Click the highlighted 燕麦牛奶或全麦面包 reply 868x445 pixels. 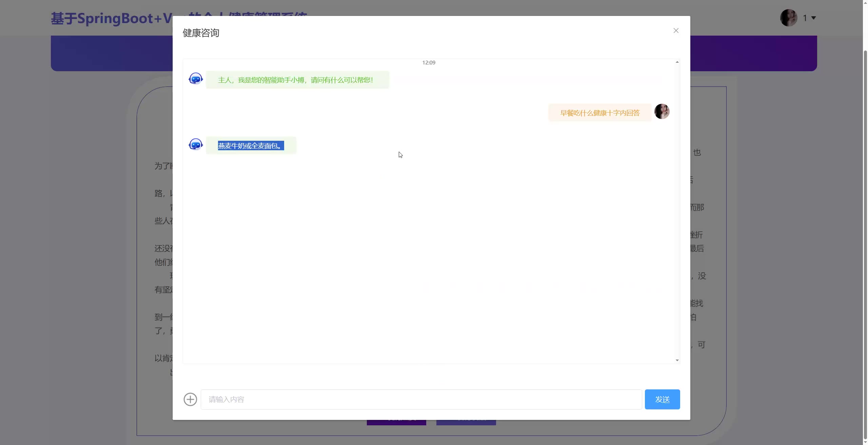pyautogui.click(x=251, y=146)
